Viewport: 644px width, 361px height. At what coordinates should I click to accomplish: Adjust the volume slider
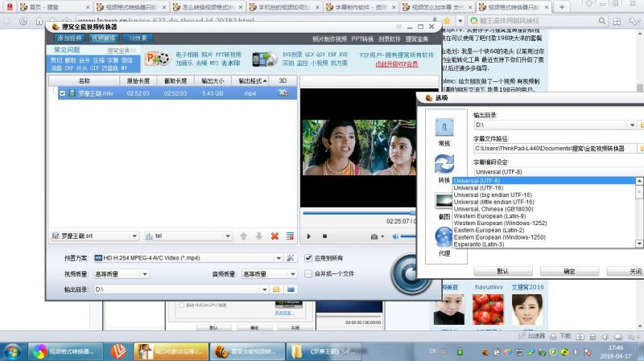408,236
